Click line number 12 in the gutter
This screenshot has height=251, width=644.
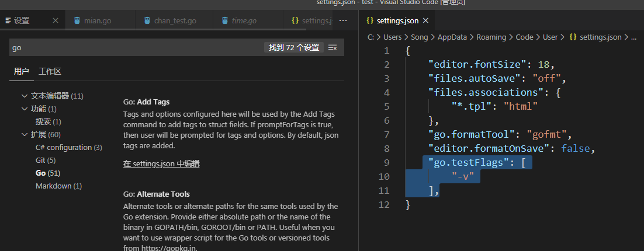pos(383,205)
